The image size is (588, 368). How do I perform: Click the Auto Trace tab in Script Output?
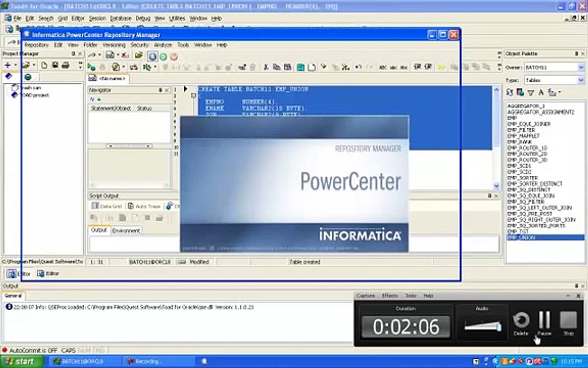point(144,206)
